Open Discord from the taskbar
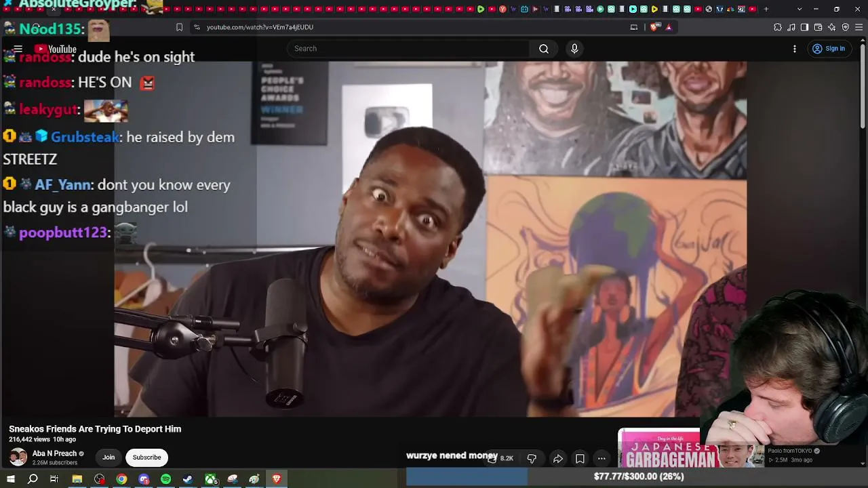 point(144,479)
